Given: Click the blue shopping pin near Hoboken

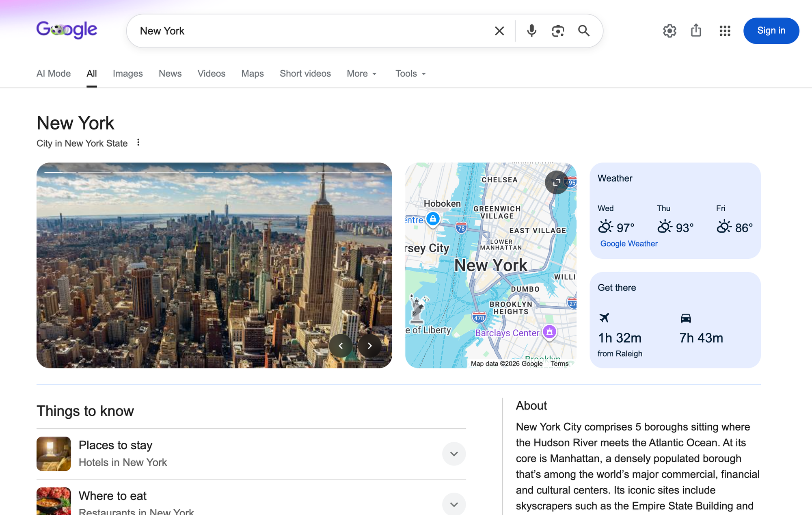Looking at the screenshot, I should pos(433,219).
